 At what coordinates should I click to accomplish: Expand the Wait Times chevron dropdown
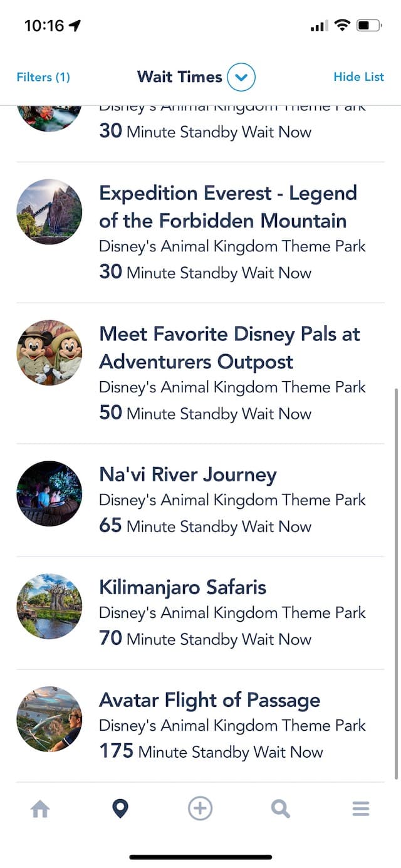tap(241, 78)
